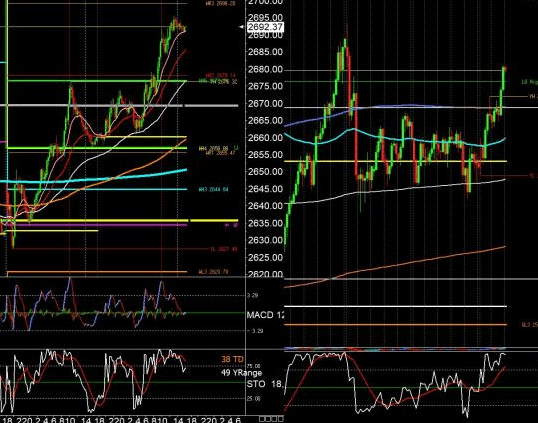Screen dimensions: 538x423
Task: Click the 2655.00 price axis label
Action: (x=265, y=155)
